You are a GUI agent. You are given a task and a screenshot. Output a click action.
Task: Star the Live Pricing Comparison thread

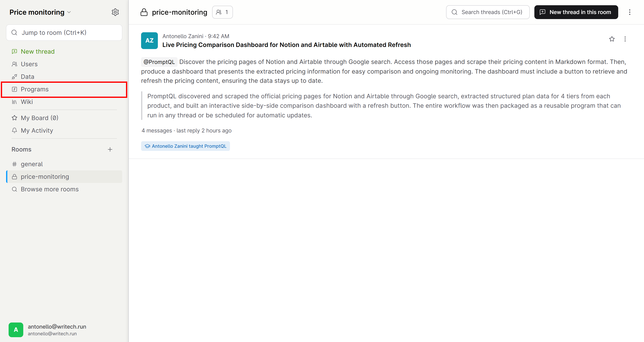pos(612,39)
